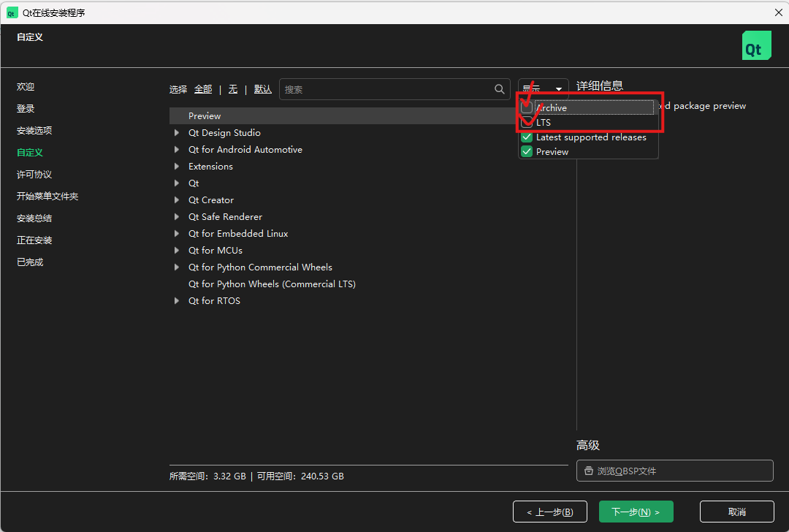Click the 下一步(N) next button

tap(636, 512)
